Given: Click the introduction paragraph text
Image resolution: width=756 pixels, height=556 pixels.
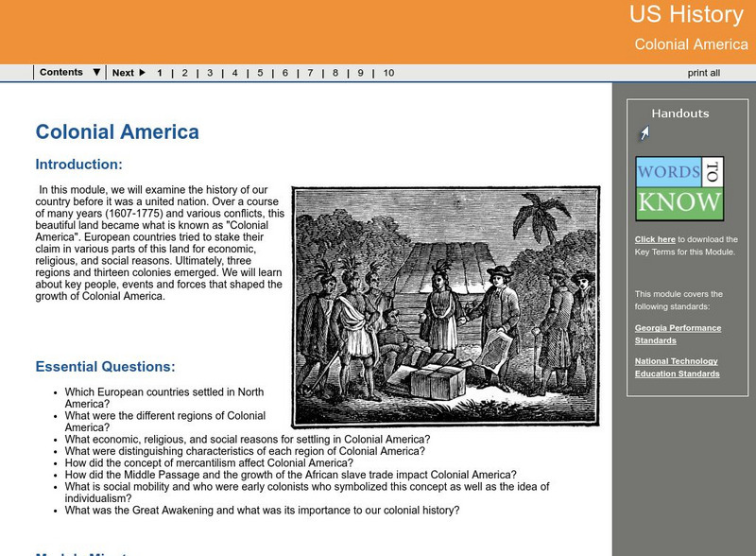Looking at the screenshot, I should point(160,243).
